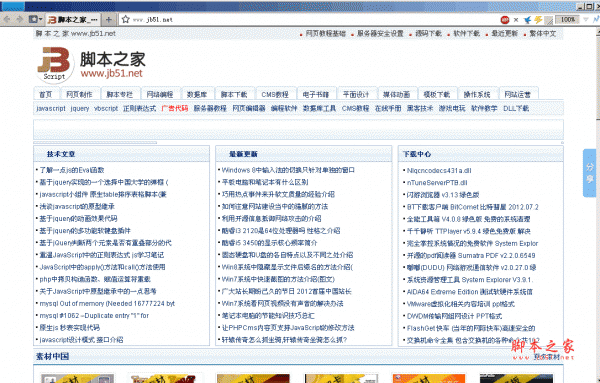Expand the arrow right of the zoom box

pos(585,20)
